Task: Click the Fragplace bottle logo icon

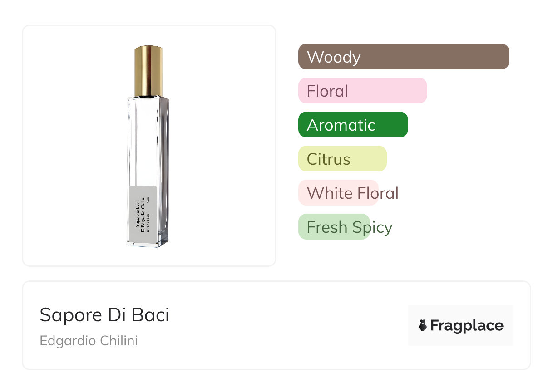Action: pos(423,325)
